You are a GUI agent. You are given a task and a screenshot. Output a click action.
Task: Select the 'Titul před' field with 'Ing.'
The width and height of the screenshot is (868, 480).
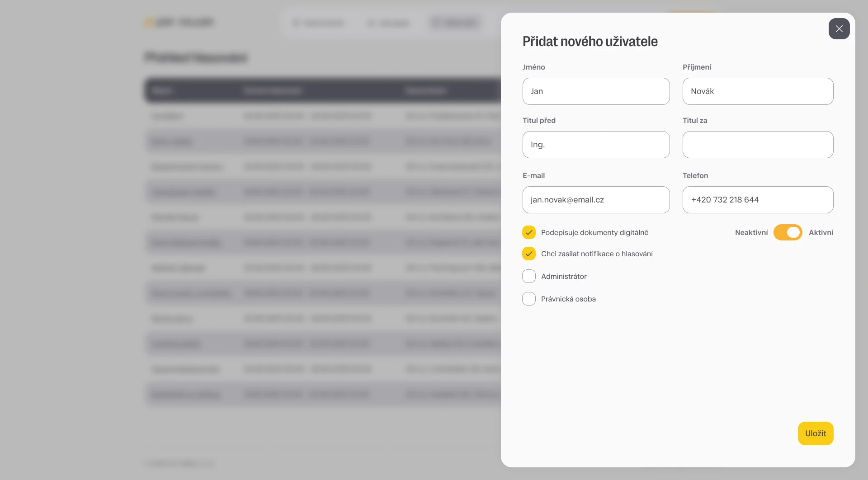(x=596, y=145)
